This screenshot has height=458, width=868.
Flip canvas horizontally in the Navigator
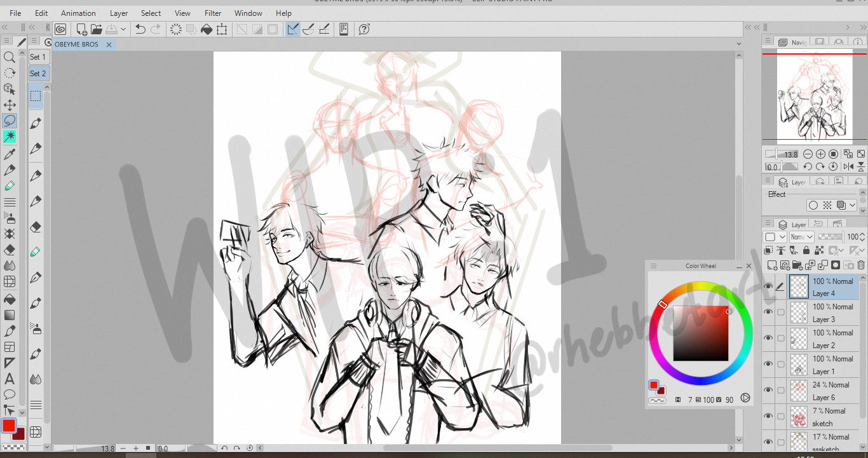pos(848,166)
